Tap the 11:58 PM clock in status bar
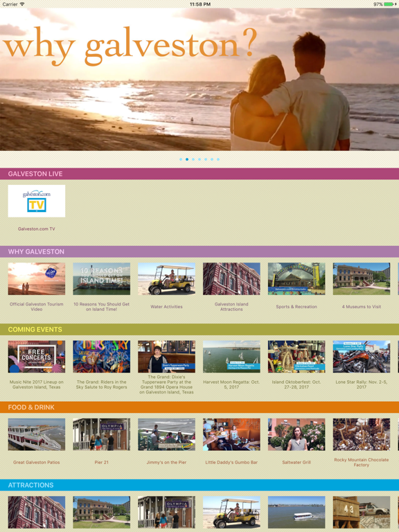 click(199, 4)
